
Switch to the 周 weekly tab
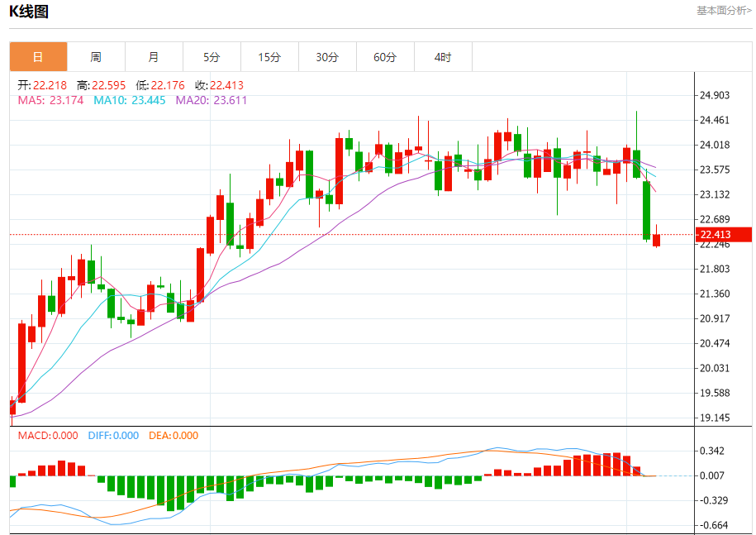(96, 57)
